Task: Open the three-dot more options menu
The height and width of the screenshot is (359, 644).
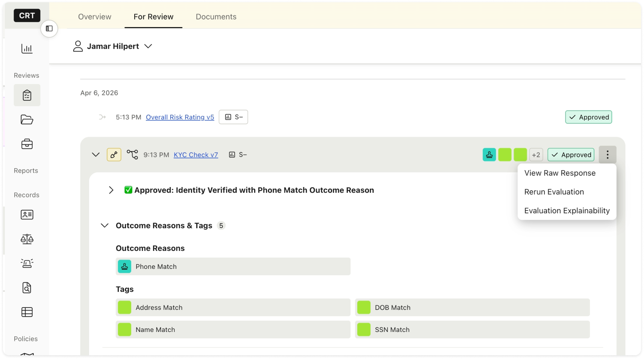Action: [608, 155]
